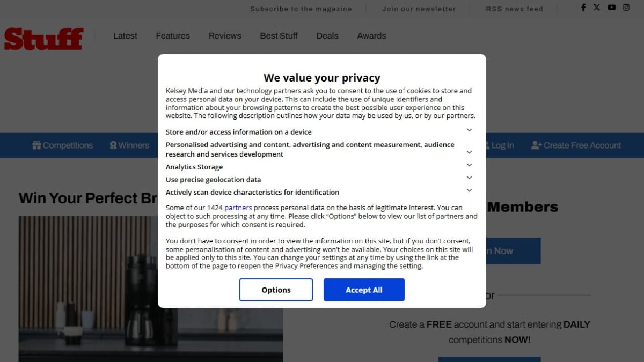Expand Use precise geolocation data chevron
The image size is (644, 362).
469,178
